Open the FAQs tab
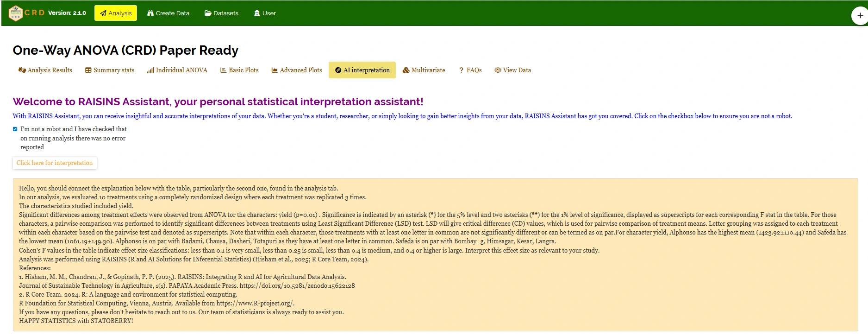This screenshot has width=868, height=336. tap(470, 70)
